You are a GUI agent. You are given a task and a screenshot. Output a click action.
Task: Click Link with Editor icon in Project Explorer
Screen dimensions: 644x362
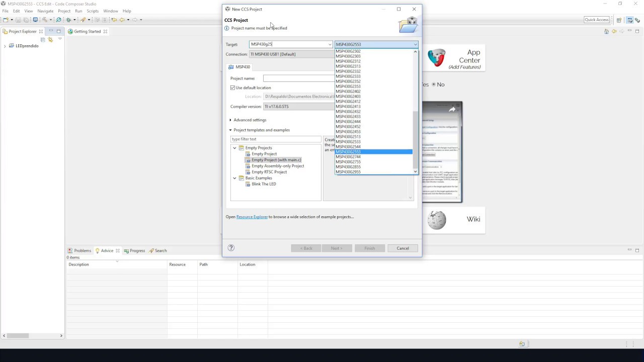(x=50, y=39)
